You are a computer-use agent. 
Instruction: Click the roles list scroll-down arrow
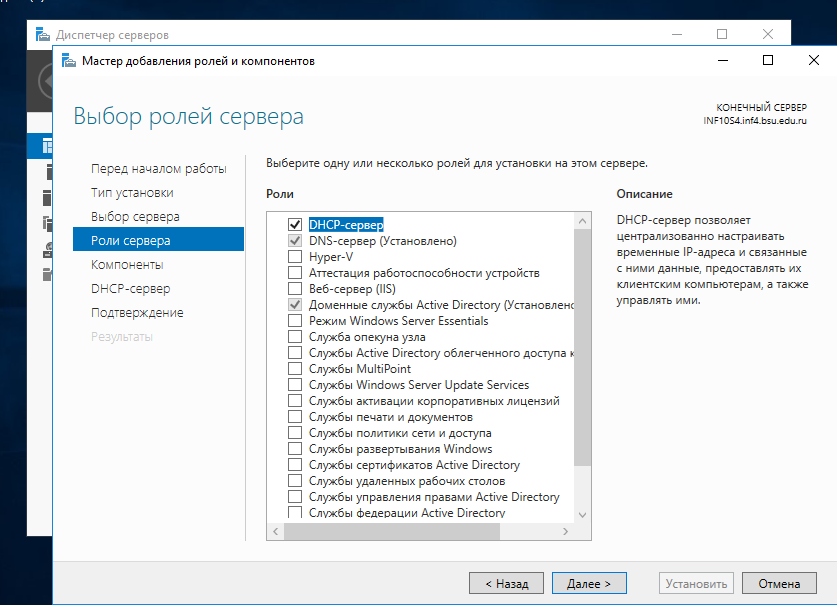tap(582, 515)
